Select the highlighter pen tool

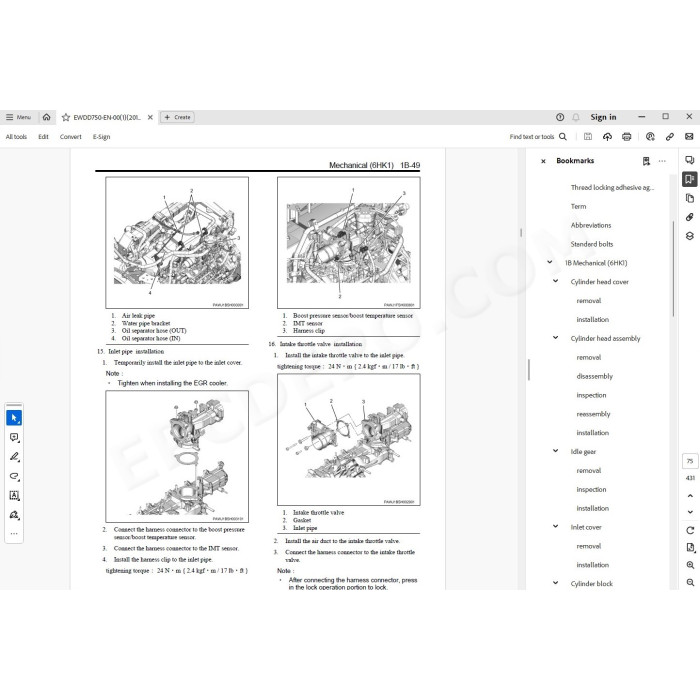[14, 457]
